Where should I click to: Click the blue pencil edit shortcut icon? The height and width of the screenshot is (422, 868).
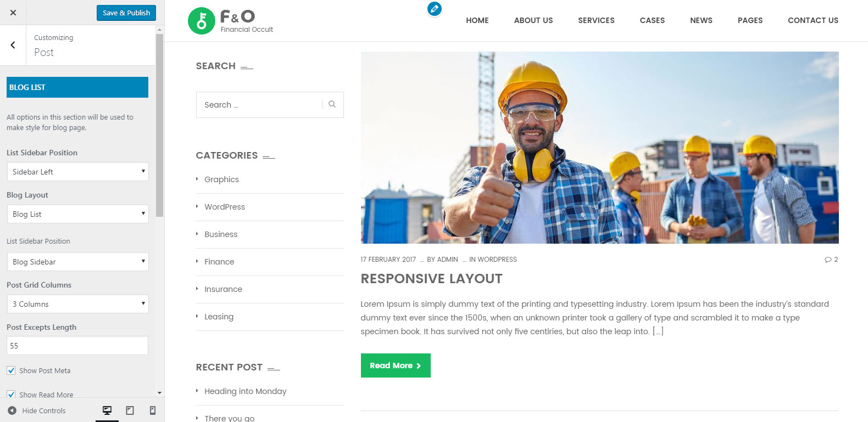[x=434, y=9]
